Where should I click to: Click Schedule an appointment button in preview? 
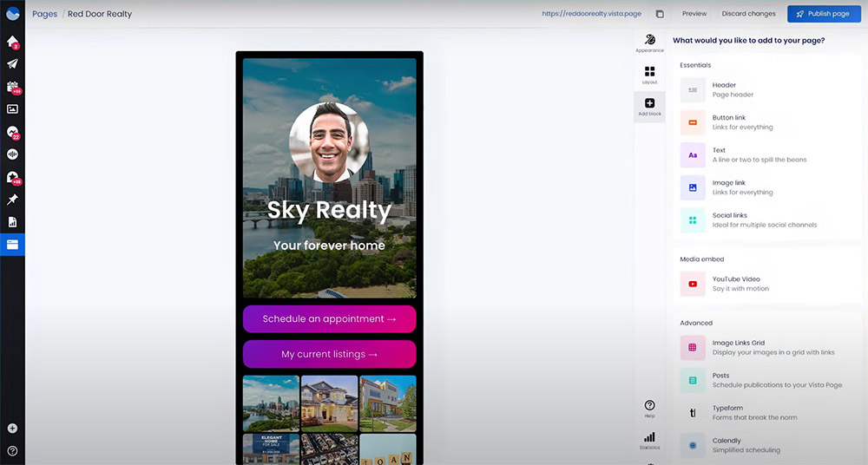[329, 319]
